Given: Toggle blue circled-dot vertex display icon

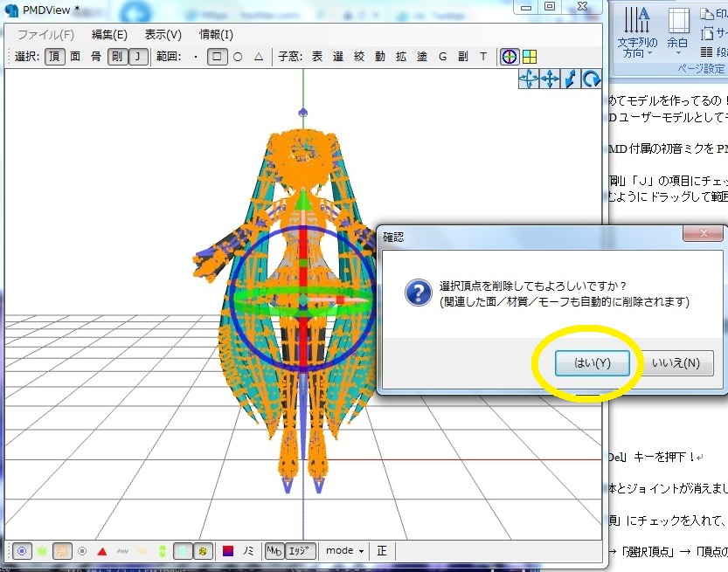Looking at the screenshot, I should click(22, 551).
